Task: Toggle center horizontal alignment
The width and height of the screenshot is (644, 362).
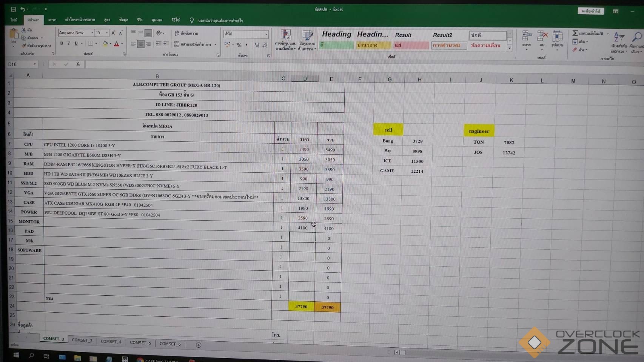Action: coord(140,44)
